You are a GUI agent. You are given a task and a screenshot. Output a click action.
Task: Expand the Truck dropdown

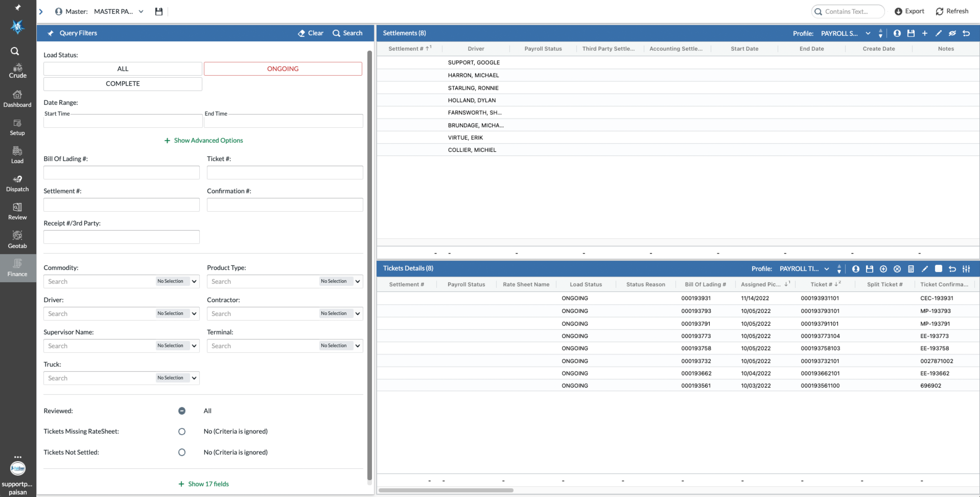point(194,378)
